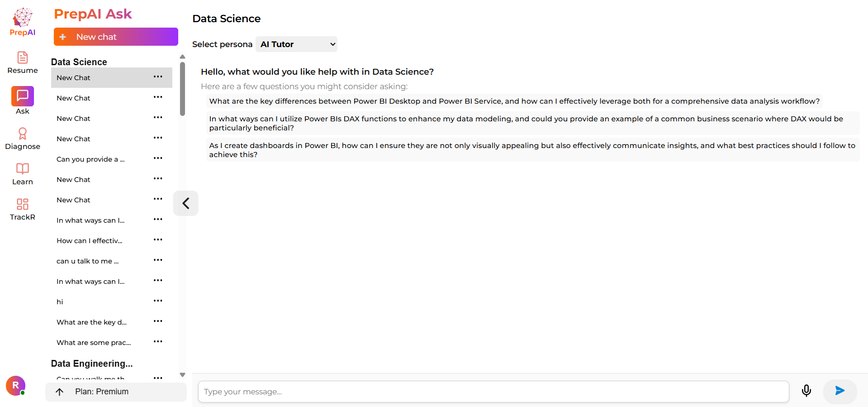The height and width of the screenshot is (407, 868).
Task: Open options menu for 'hi' chat
Action: [x=158, y=301]
